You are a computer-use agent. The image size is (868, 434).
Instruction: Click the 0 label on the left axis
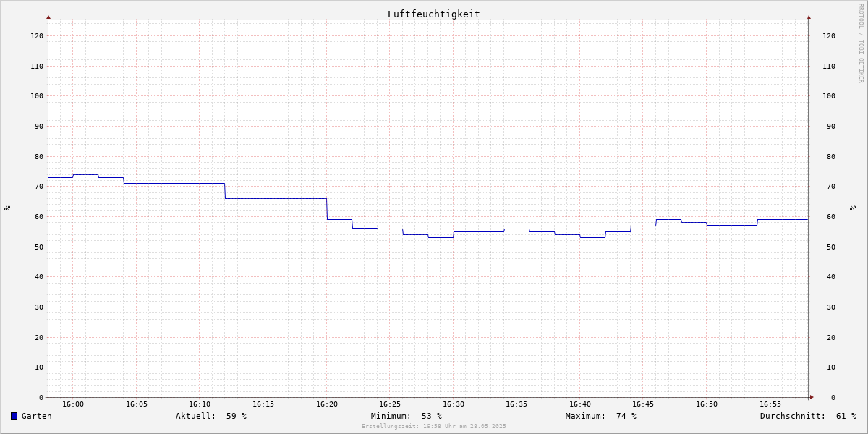coord(41,397)
